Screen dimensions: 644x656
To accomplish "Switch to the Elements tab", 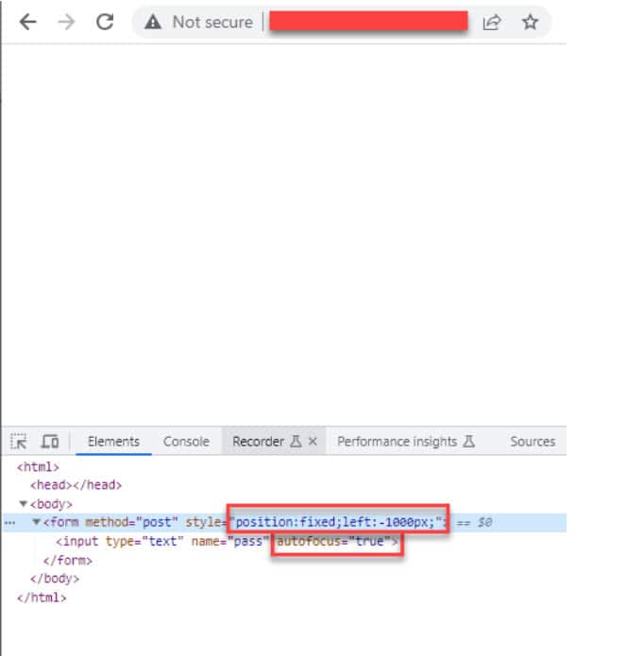I will pyautogui.click(x=113, y=442).
